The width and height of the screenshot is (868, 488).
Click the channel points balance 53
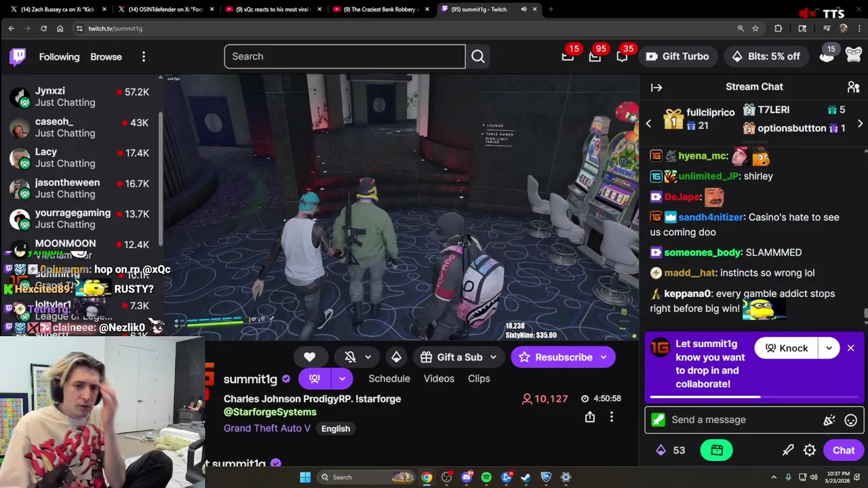click(x=670, y=450)
